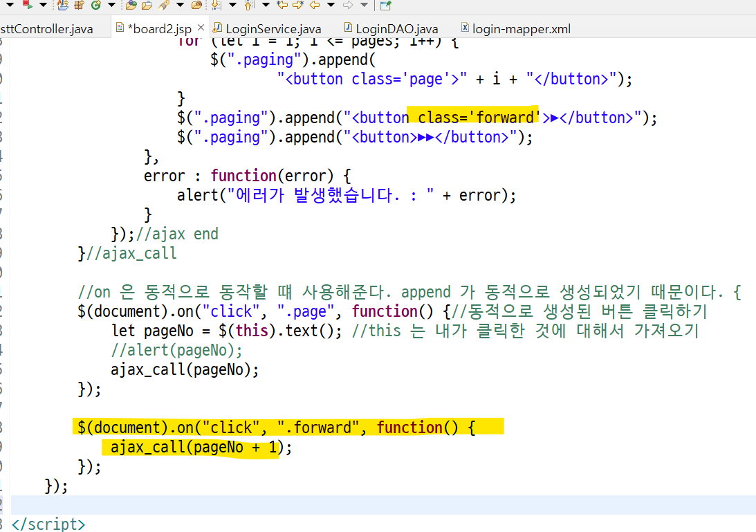The image size is (756, 532).
Task: Click the '<button class='page'>' string
Action: tap(371, 79)
